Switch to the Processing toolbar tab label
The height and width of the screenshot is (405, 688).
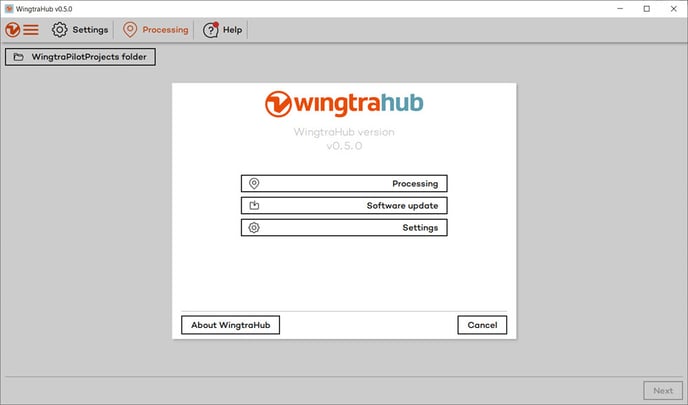[x=165, y=30]
